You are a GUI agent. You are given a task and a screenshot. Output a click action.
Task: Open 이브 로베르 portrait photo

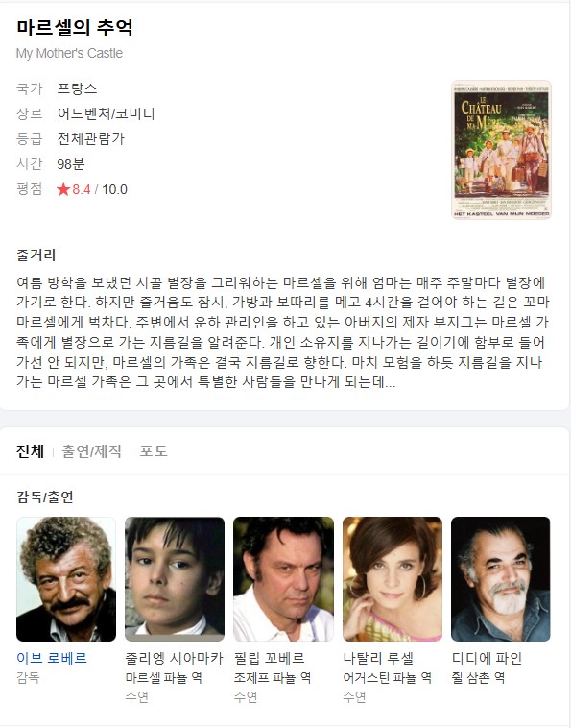(66, 579)
